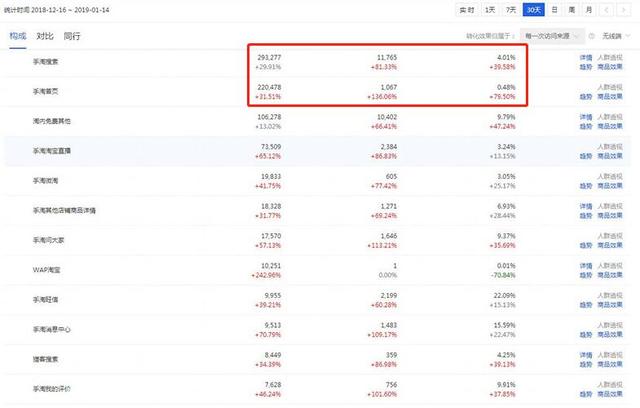Open 人群透视 for the 手淘搜索 row
640x408 pixels.
point(610,58)
